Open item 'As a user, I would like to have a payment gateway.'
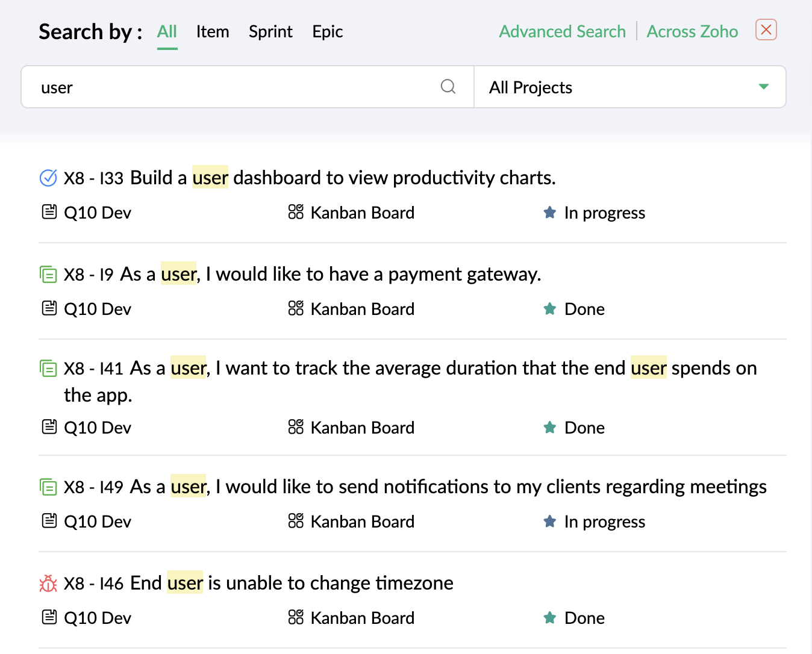 (331, 274)
